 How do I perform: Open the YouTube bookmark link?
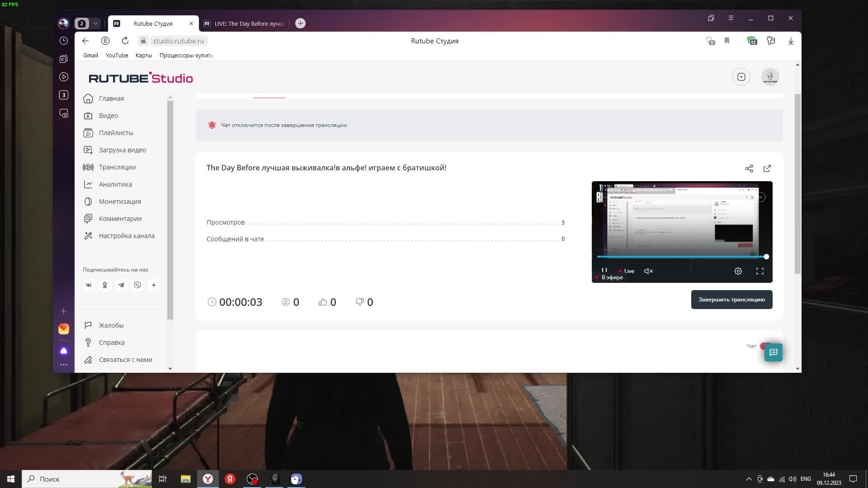117,55
